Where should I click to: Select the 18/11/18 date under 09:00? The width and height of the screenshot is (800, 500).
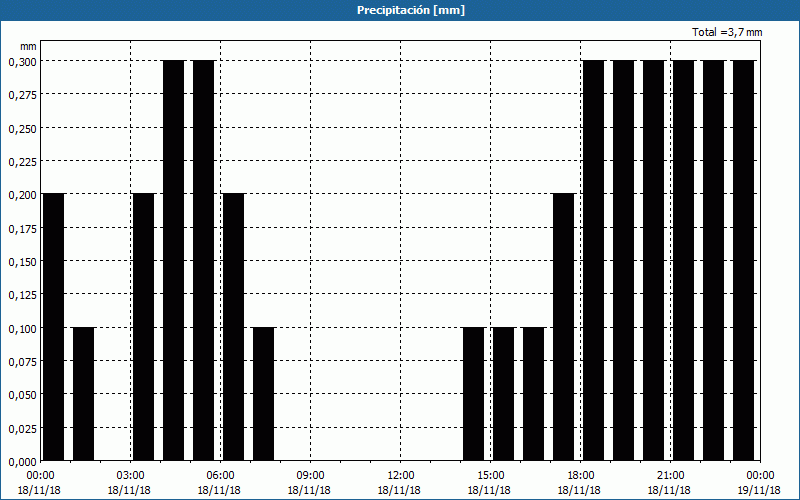(x=309, y=490)
